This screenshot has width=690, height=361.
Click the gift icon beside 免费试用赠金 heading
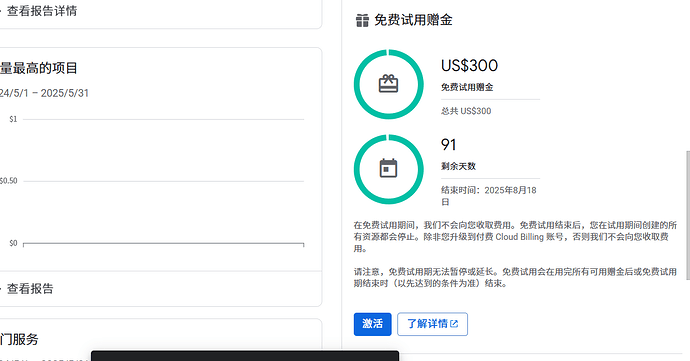pos(362,20)
